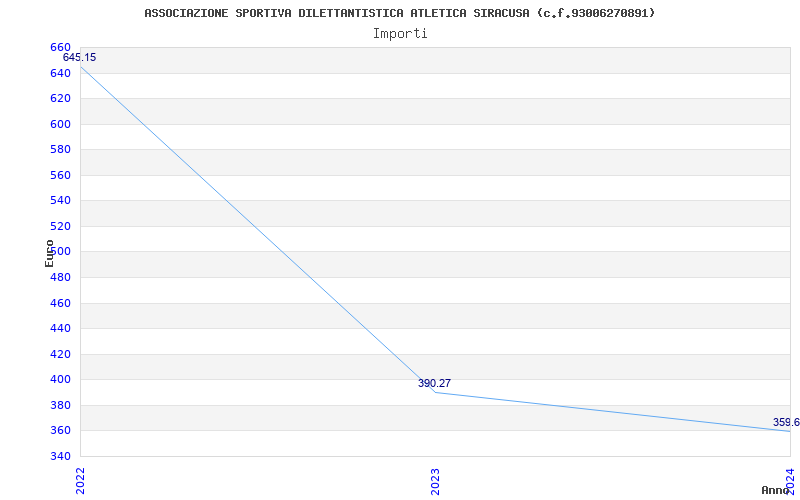
Task: Select the 380 y-axis tick label
Action: pos(60,405)
